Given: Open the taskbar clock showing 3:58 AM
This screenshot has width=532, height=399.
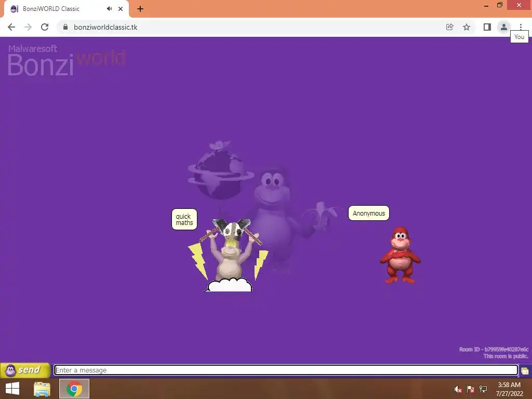Looking at the screenshot, I should click(509, 389).
